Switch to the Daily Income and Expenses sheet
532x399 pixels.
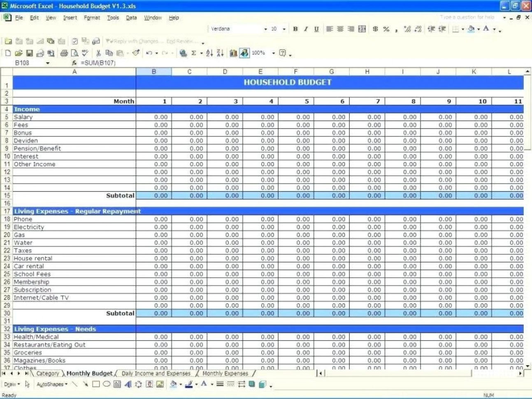tap(155, 373)
